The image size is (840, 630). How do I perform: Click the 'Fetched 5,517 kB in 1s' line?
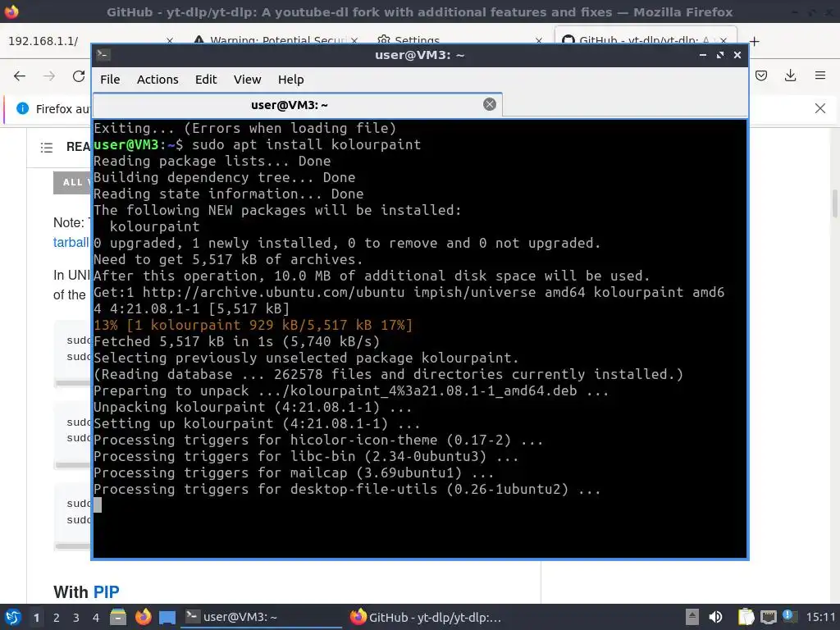237,341
